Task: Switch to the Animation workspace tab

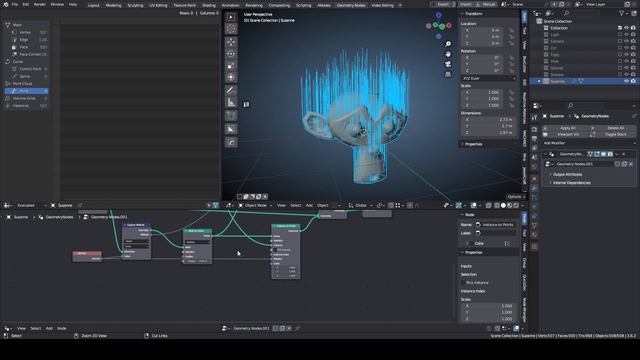Action: tap(230, 5)
